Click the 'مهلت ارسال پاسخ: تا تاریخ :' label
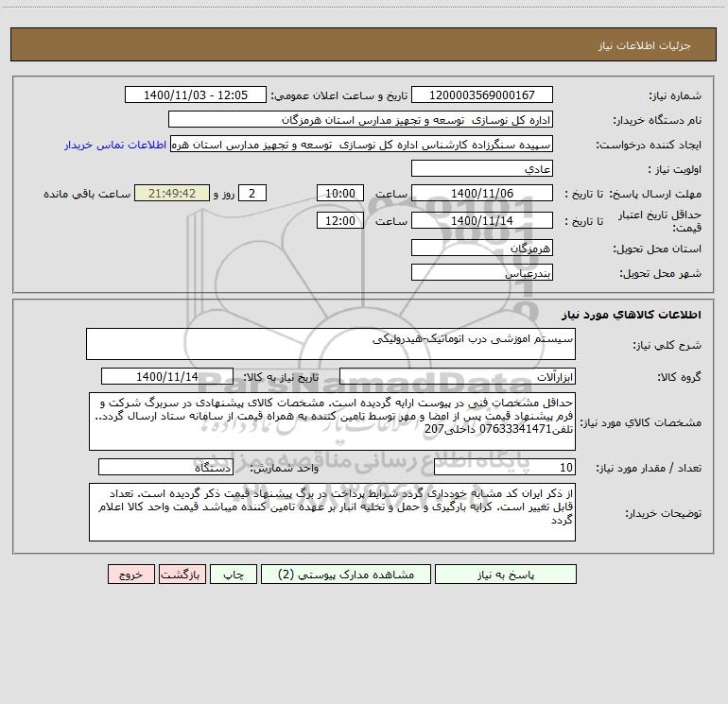 coord(633,194)
